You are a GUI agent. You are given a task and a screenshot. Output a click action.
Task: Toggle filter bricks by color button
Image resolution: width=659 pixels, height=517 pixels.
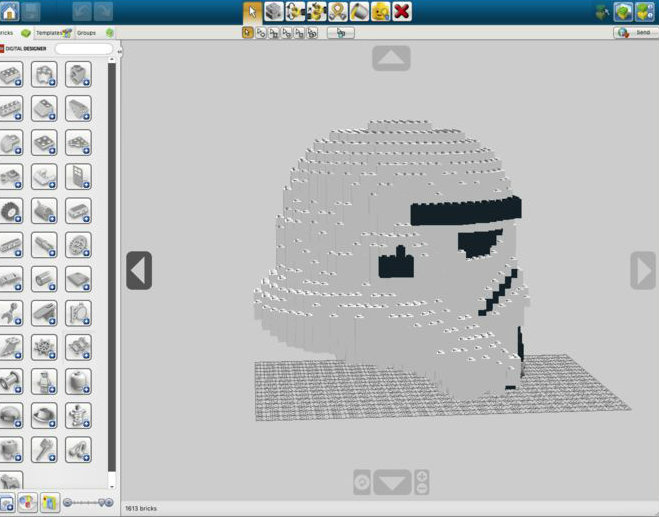click(x=27, y=503)
